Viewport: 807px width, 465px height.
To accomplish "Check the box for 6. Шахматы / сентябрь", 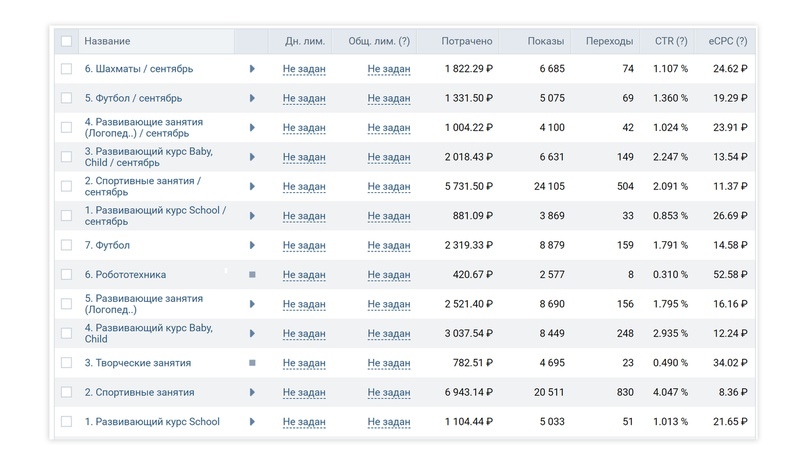I will click(66, 69).
